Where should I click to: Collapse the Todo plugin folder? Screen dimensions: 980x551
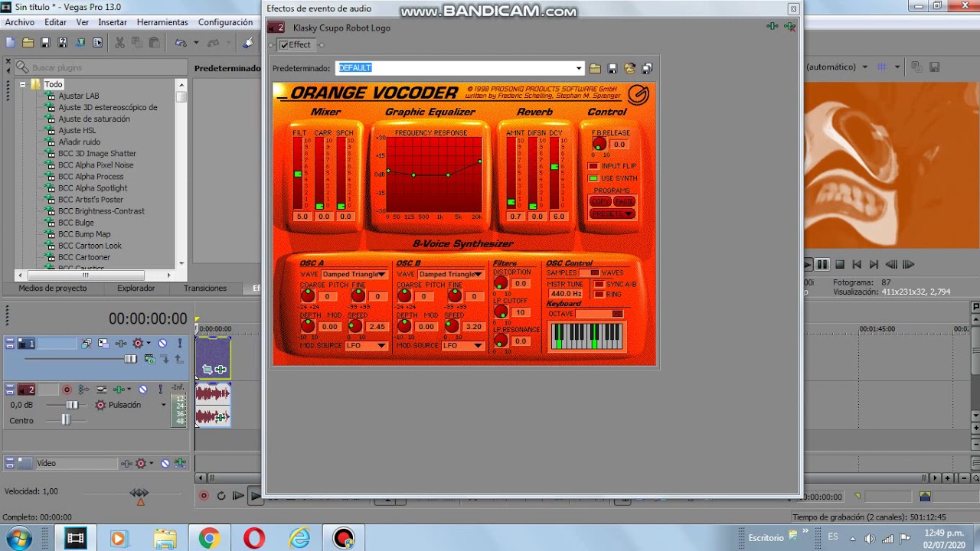pyautogui.click(x=23, y=84)
